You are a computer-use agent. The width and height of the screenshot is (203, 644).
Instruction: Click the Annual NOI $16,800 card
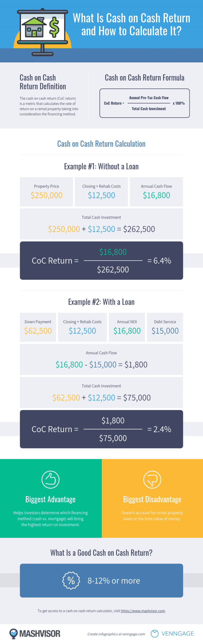pos(127,327)
